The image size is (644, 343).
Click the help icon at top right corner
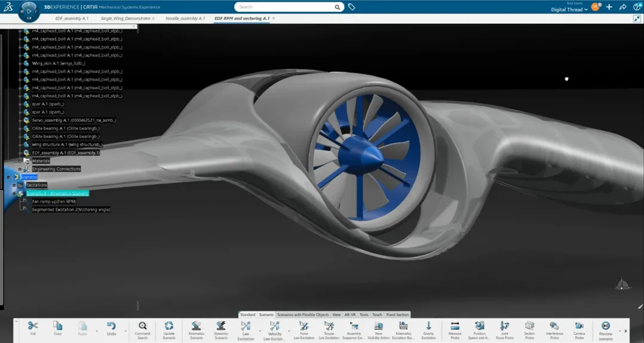click(637, 7)
